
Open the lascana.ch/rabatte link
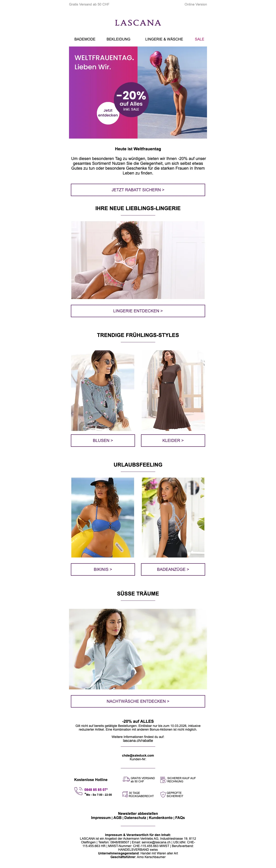(138, 740)
